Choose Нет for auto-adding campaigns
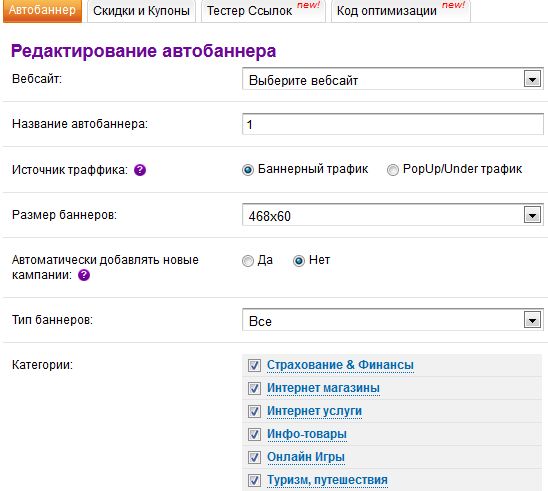The width and height of the screenshot is (548, 491). pos(299,261)
